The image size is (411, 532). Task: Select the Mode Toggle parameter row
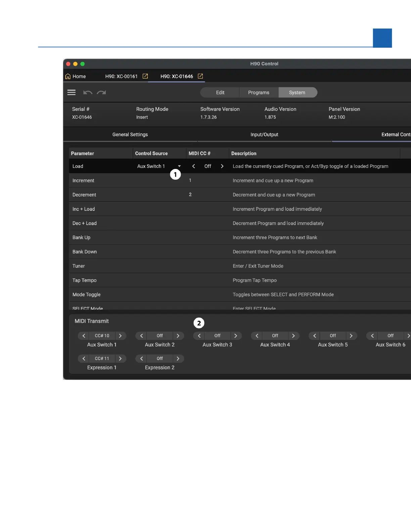(240, 295)
